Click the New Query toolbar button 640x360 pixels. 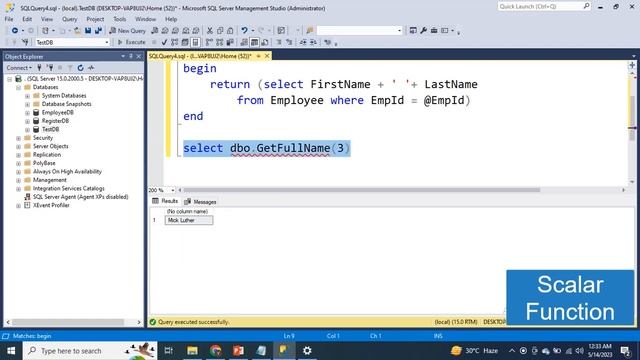(127, 31)
